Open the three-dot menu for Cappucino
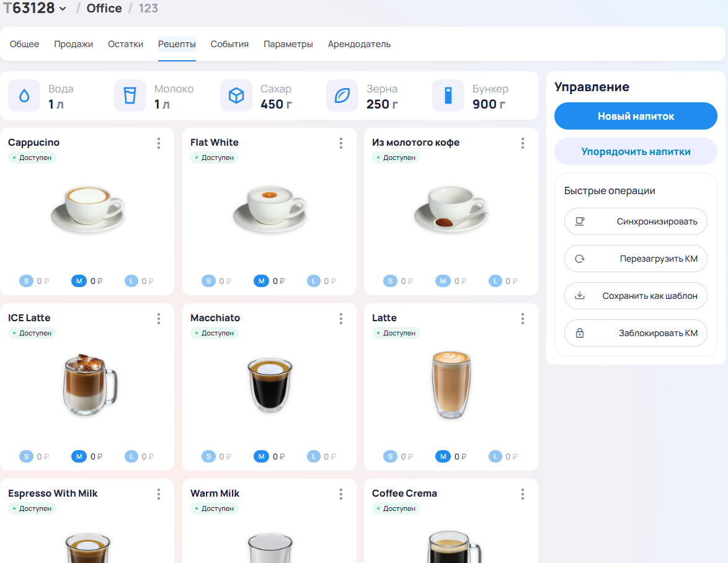 [x=159, y=143]
